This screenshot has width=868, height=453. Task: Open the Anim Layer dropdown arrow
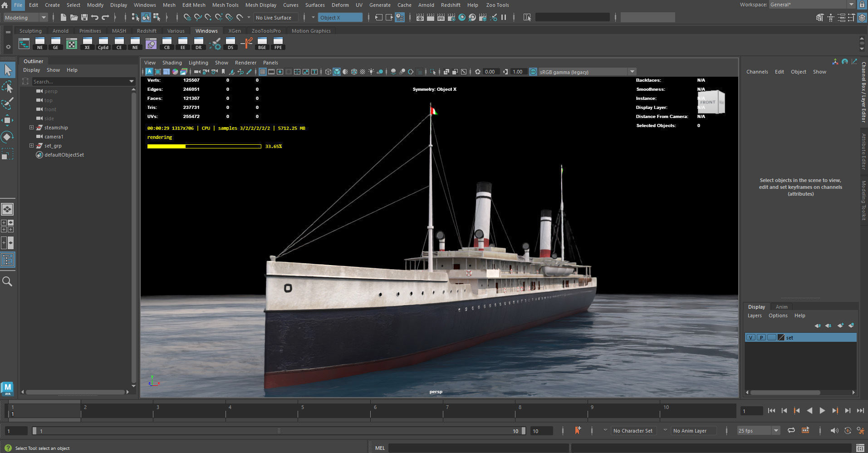point(665,430)
